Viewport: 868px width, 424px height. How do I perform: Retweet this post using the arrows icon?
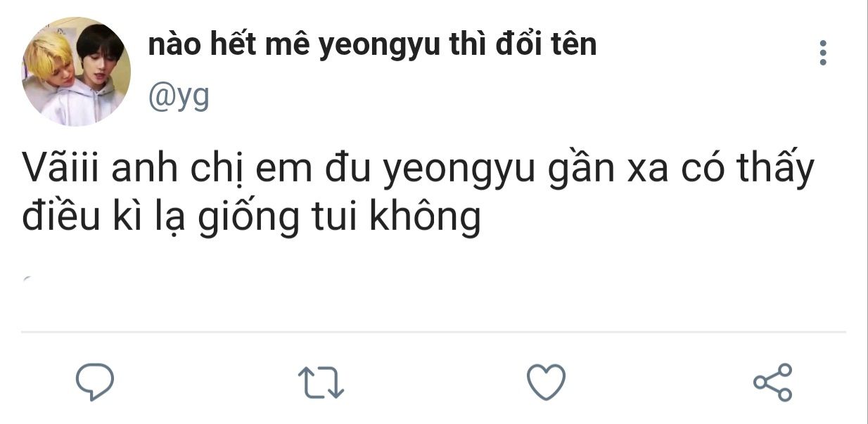321,383
